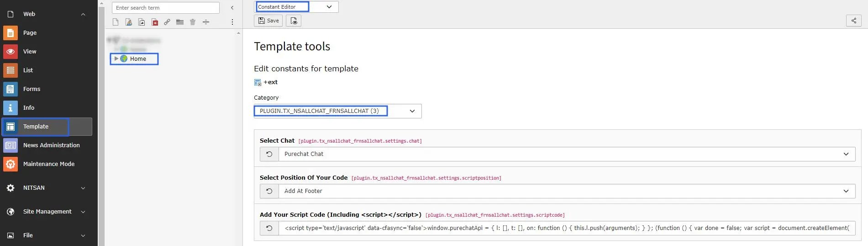
Task: Expand the Home page tree node
Action: [116, 59]
